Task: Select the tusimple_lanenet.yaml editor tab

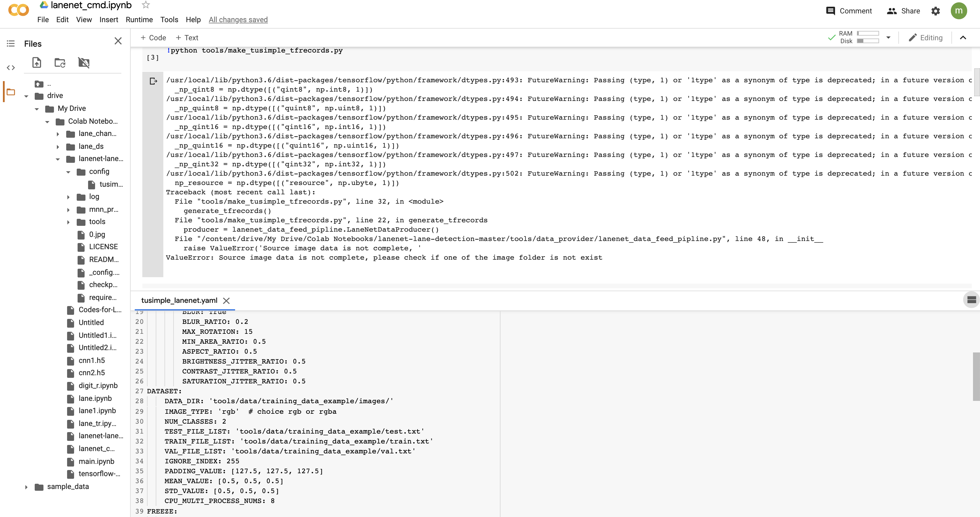Action: pos(179,301)
